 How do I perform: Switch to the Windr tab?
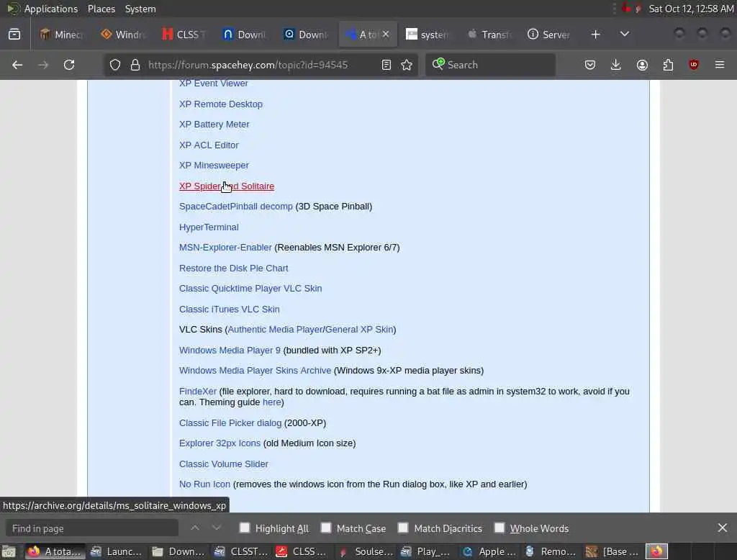click(x=123, y=35)
